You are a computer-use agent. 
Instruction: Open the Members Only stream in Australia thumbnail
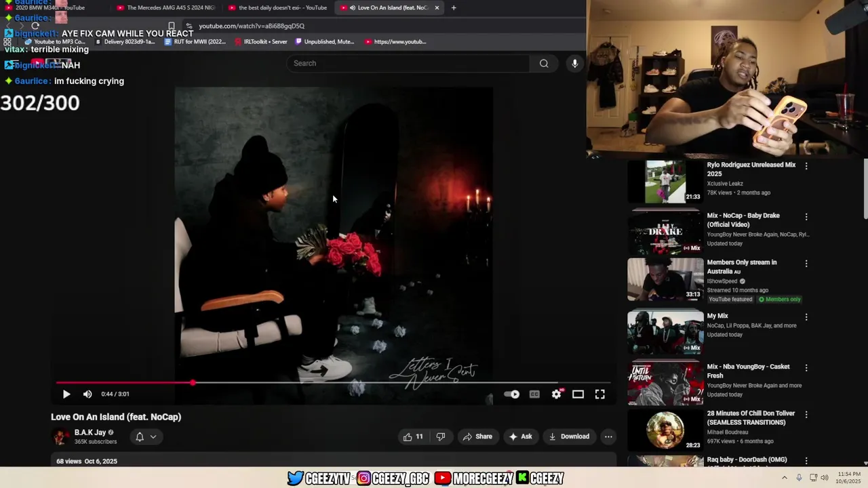point(665,279)
